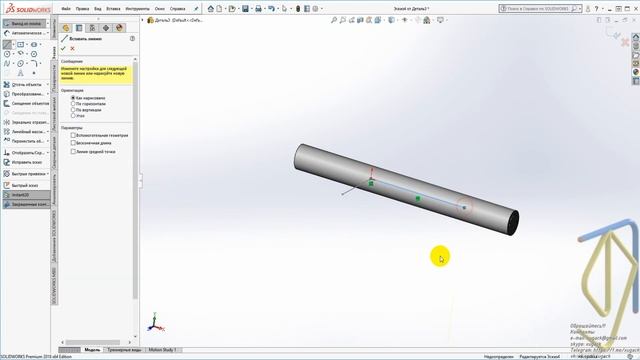Select the Line sketch tool

coord(7,44)
